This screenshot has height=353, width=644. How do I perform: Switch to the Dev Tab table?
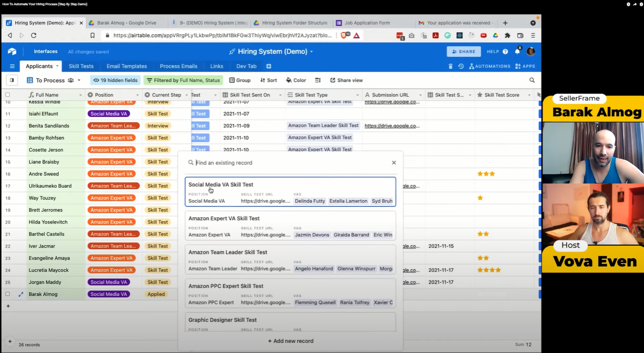(246, 66)
